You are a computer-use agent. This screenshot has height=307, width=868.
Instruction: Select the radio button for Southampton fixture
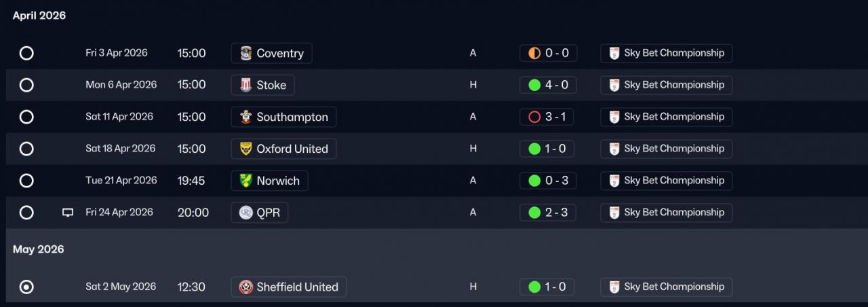(26, 117)
